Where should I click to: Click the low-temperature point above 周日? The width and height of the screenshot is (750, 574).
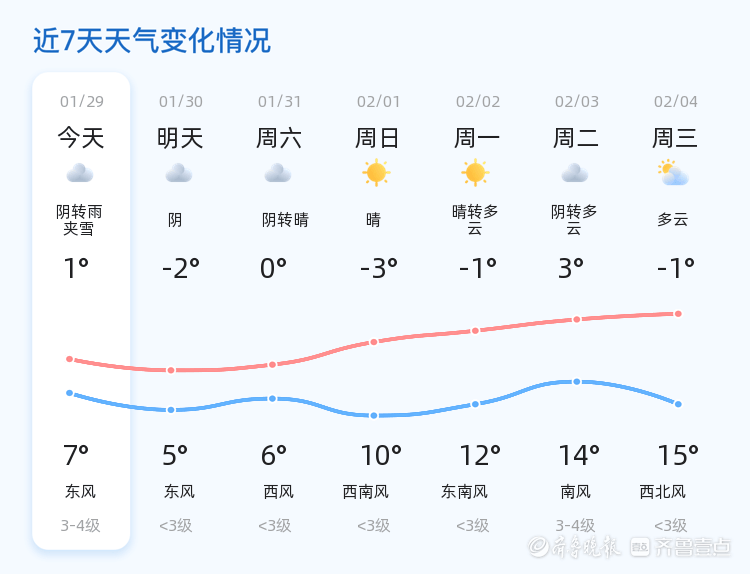pyautogui.click(x=374, y=415)
